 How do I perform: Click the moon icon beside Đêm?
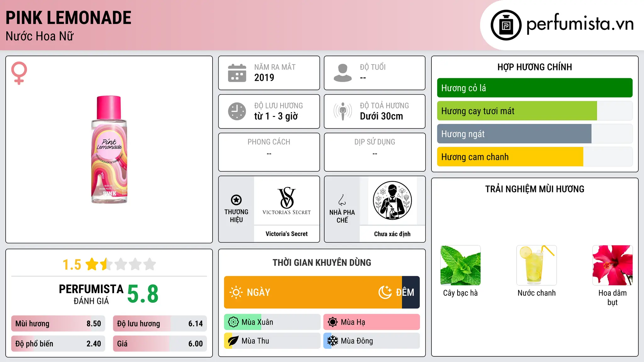click(385, 292)
